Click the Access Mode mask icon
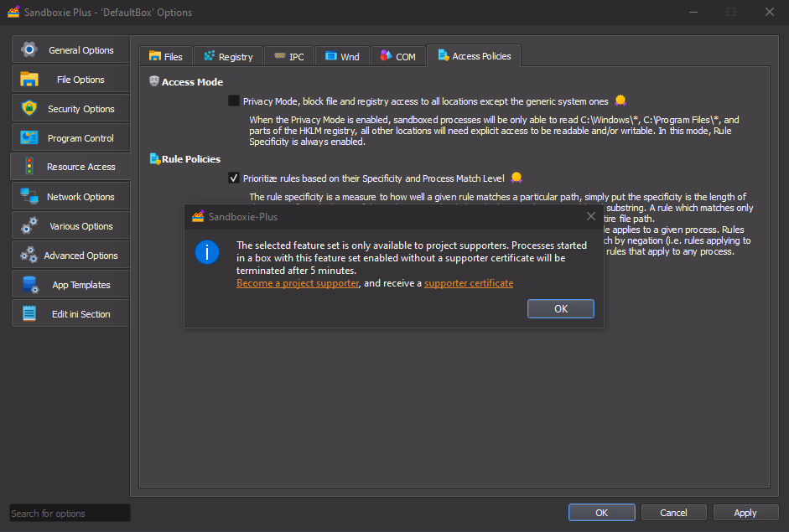 [x=154, y=81]
